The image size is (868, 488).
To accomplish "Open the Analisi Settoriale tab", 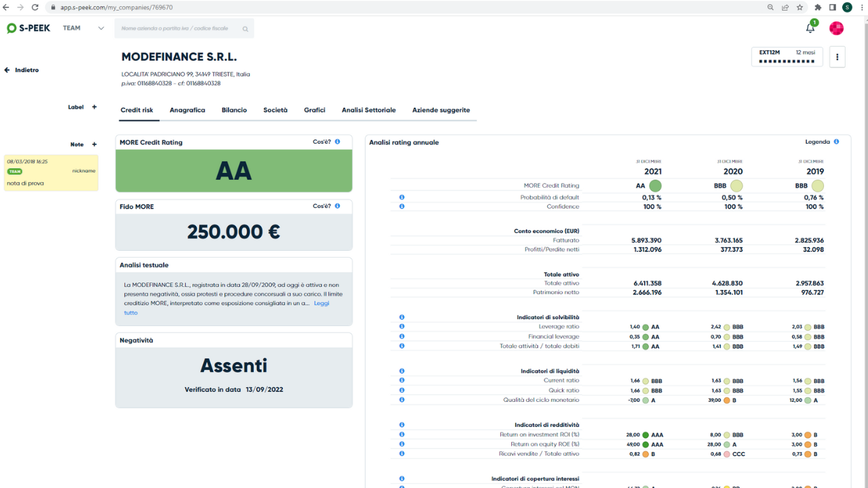I will [x=369, y=110].
